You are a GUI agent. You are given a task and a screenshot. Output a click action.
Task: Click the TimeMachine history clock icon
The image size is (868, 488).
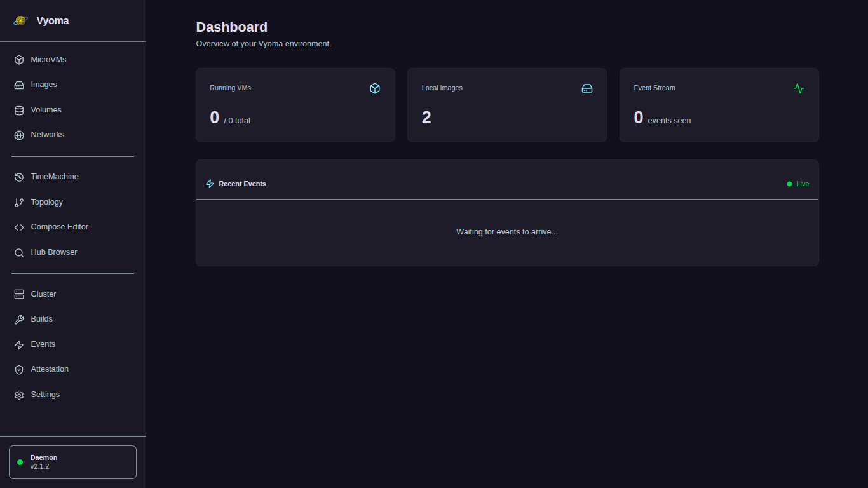(x=19, y=177)
